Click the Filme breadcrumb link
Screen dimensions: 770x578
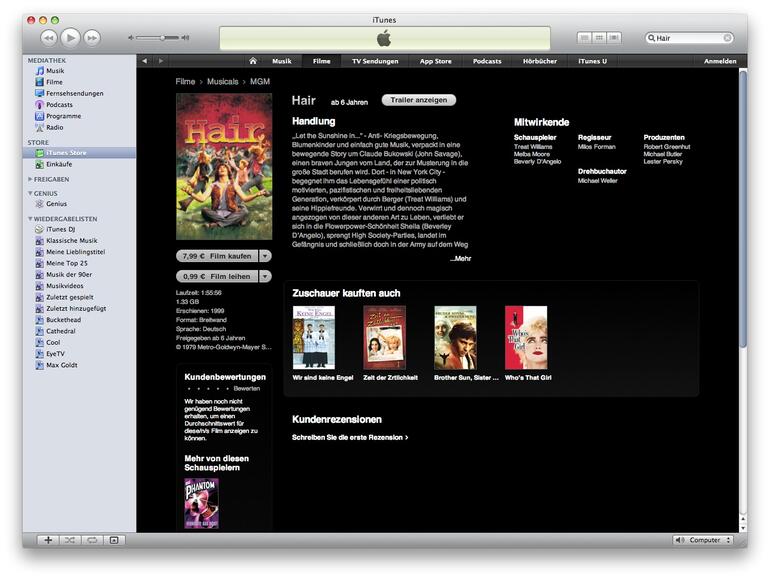(185, 82)
